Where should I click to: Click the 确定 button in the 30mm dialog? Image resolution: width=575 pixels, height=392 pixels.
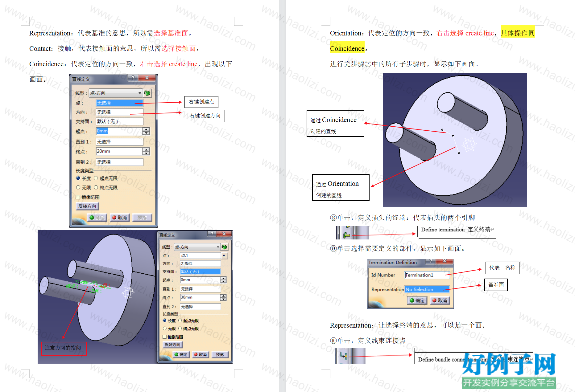pos(181,355)
